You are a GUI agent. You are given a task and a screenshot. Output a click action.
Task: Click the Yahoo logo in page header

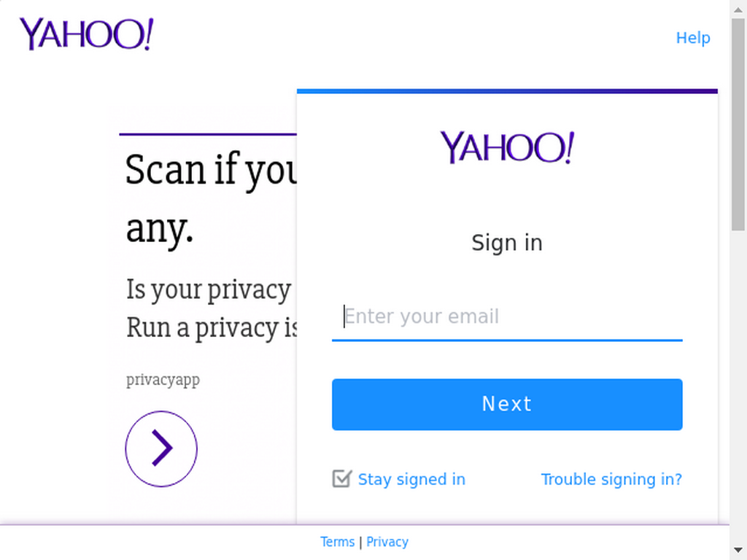pos(86,34)
